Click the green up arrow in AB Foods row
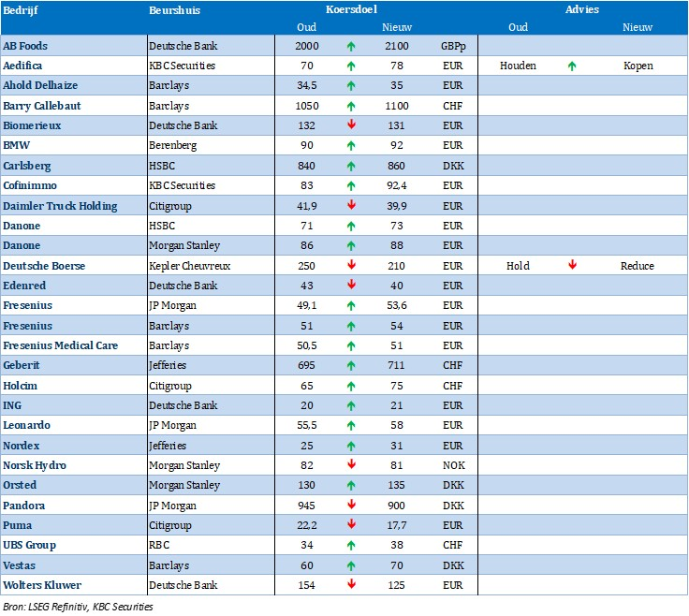Image resolution: width=689 pixels, height=616 pixels. coord(350,46)
